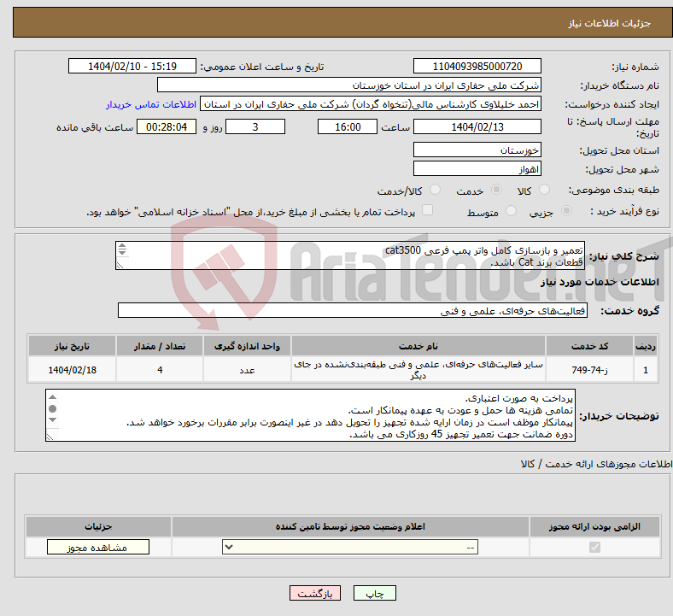This screenshot has width=673, height=616.
Task: Click the row number cell 1
Action: point(646,370)
